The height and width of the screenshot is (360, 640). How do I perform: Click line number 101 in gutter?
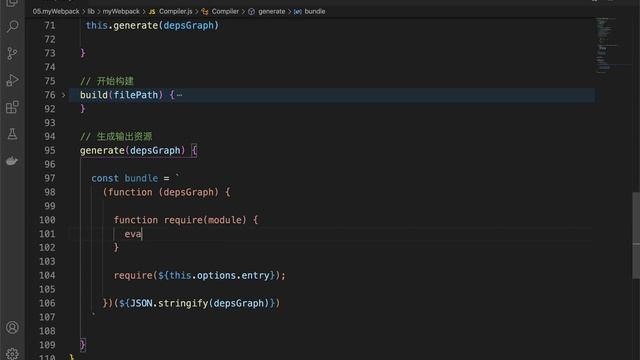click(x=47, y=234)
